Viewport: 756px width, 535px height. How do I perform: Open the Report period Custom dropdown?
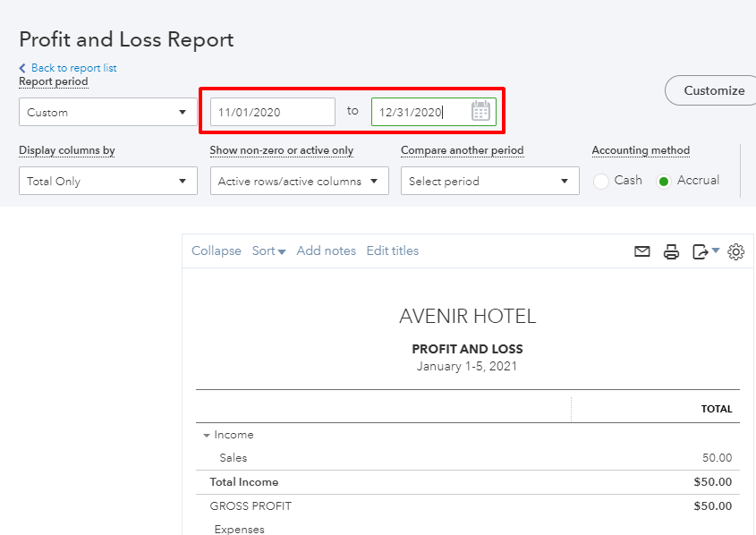coord(107,113)
